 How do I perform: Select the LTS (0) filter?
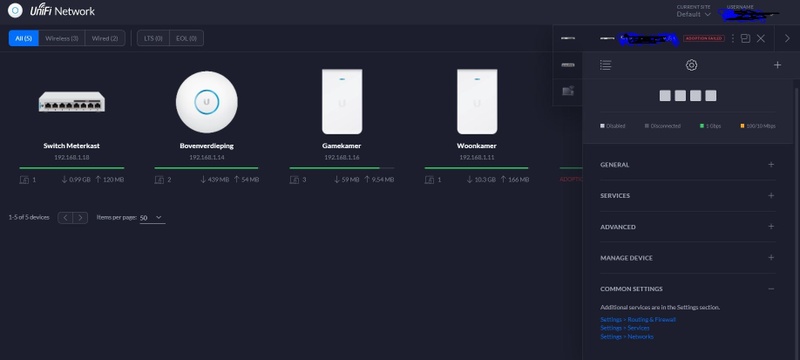point(153,38)
